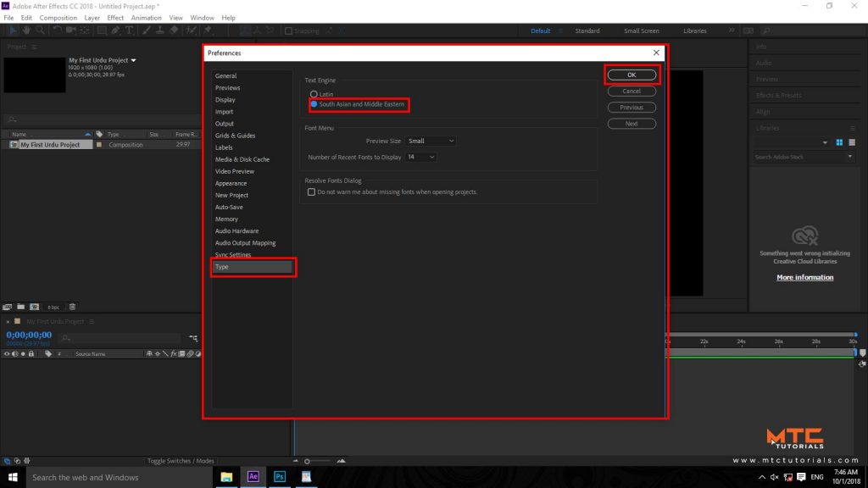Select the Type tool in toolbar
868x488 pixels.
(129, 30)
